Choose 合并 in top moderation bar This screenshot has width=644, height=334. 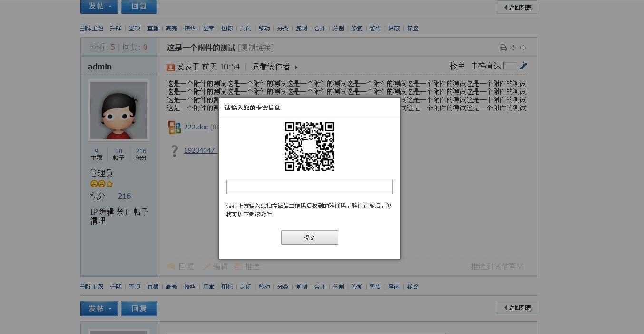point(320,29)
